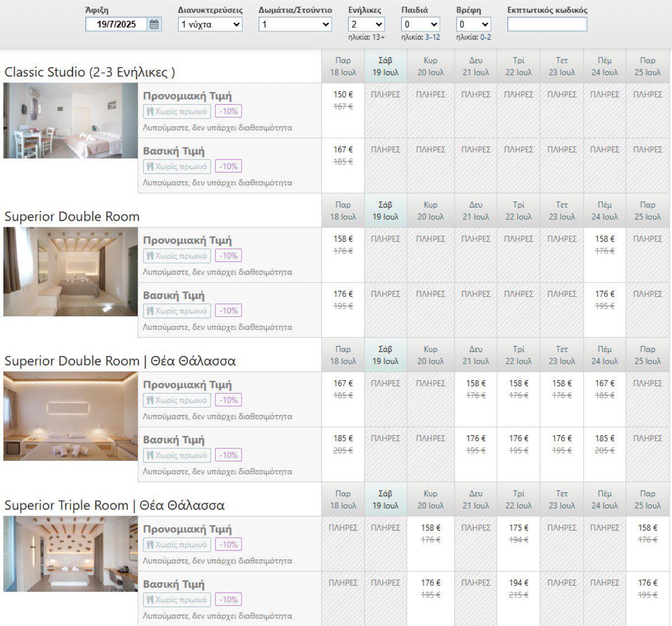Click Σάβ 19 Ιουλ header in Classic Studio table
The width and height of the screenshot is (672, 626).
[x=385, y=66]
